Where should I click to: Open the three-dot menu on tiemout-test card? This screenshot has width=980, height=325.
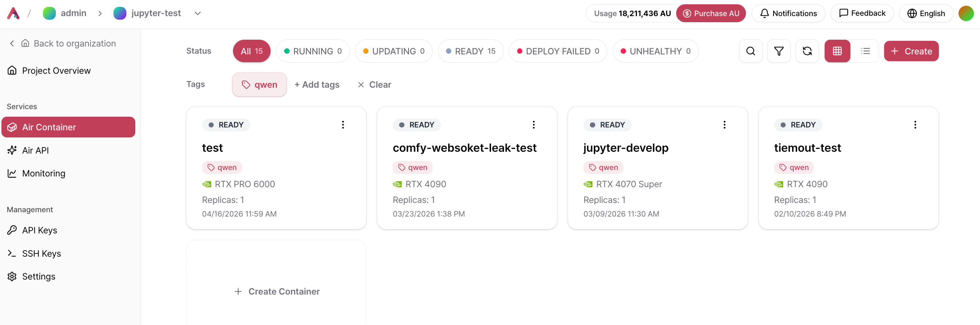[915, 125]
